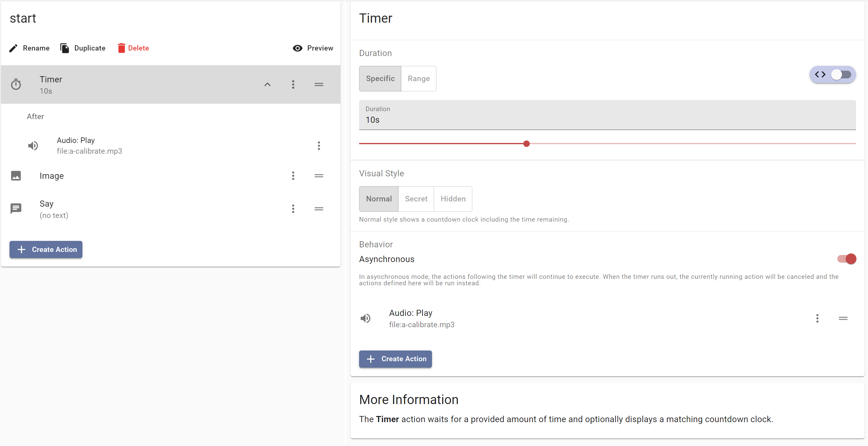Screen dimensions: 868x446
Task: Click the Duplicate copy icon
Action: pos(65,48)
